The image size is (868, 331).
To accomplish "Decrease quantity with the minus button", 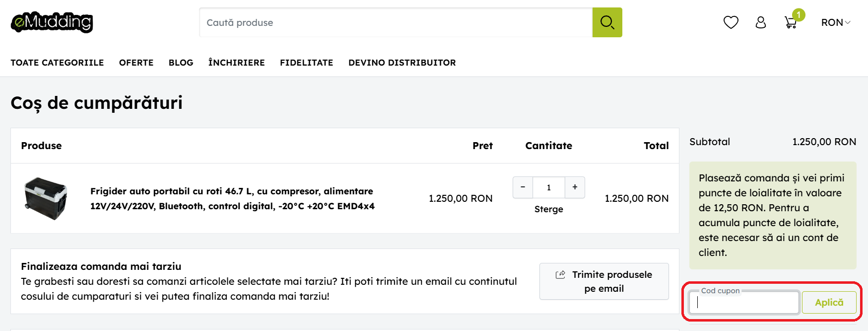I will point(523,187).
